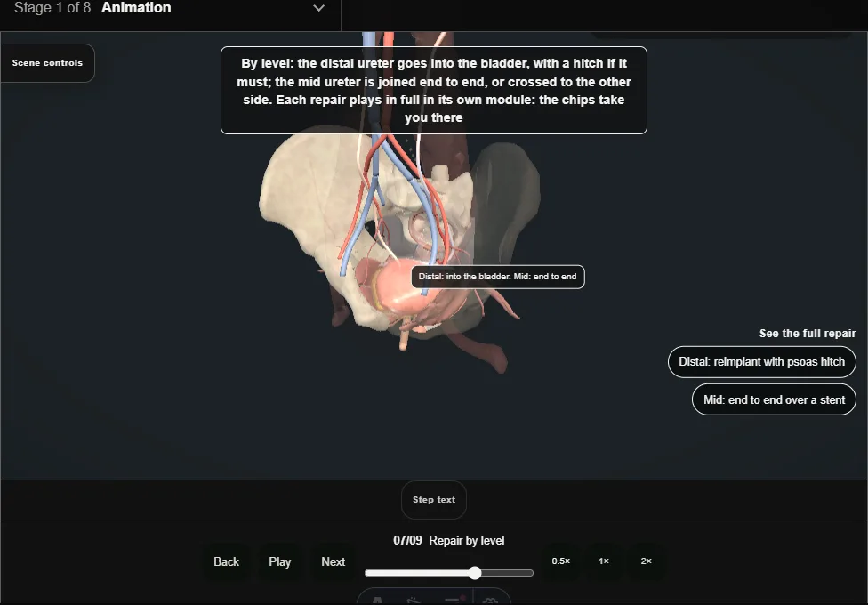Click the 'Distal: into the bladder. Mid: end to end' label
The width and height of the screenshot is (868, 605).
(x=498, y=277)
